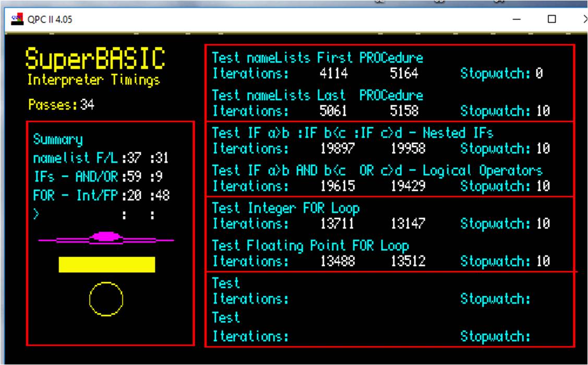This screenshot has width=588, height=365.
Task: Click the yellow circle outline
Action: coord(106,299)
